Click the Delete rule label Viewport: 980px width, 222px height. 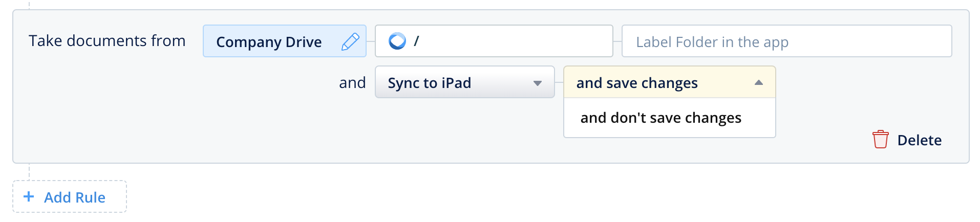click(x=919, y=140)
